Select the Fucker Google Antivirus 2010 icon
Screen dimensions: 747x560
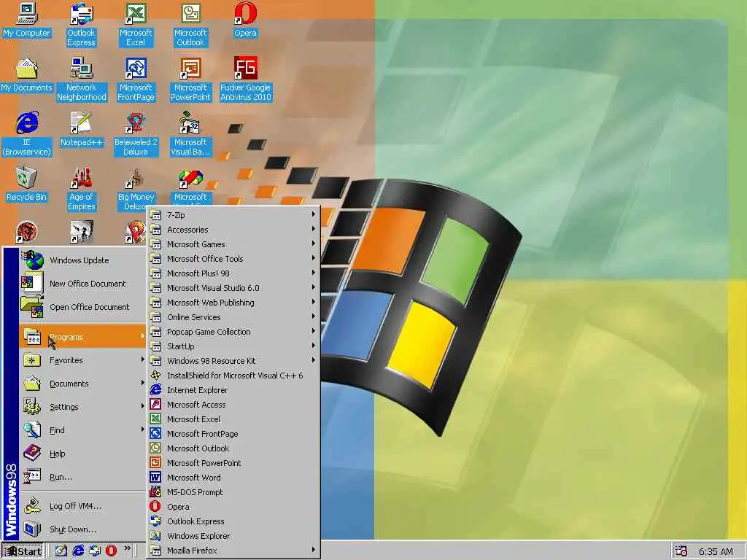[x=245, y=79]
